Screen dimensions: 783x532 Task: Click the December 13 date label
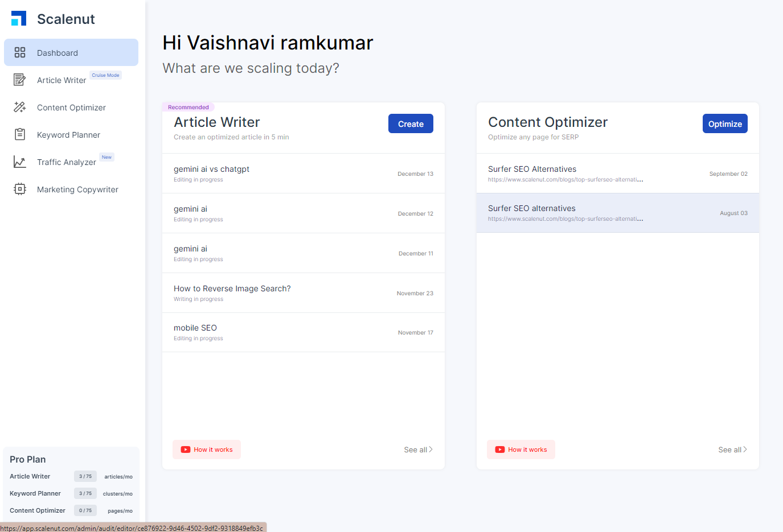click(416, 174)
